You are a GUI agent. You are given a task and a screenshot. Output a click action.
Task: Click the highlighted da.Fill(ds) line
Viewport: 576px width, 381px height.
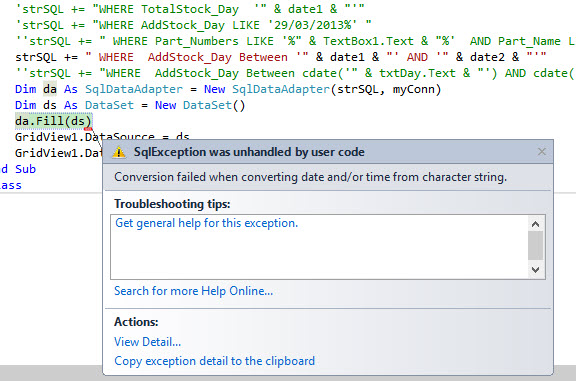coord(53,121)
